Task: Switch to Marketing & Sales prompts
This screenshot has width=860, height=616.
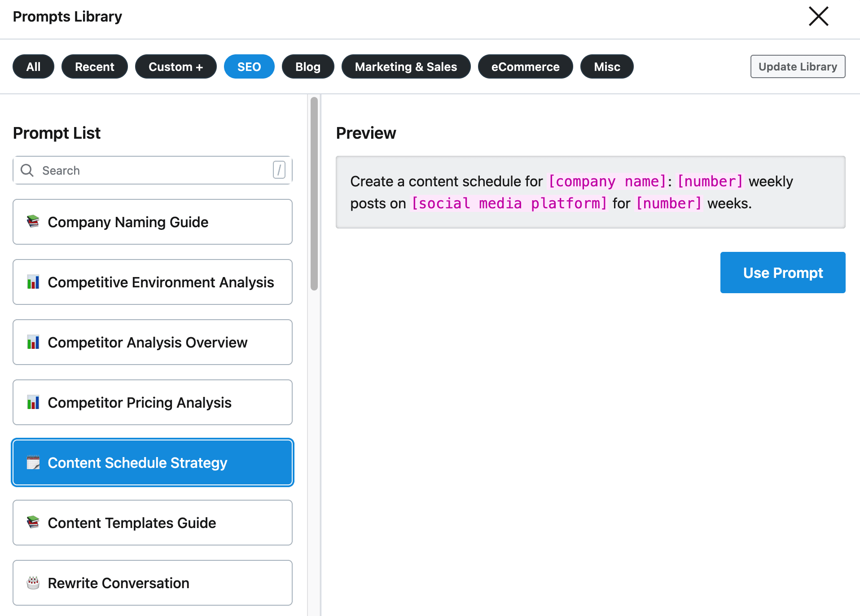Action: tap(406, 66)
